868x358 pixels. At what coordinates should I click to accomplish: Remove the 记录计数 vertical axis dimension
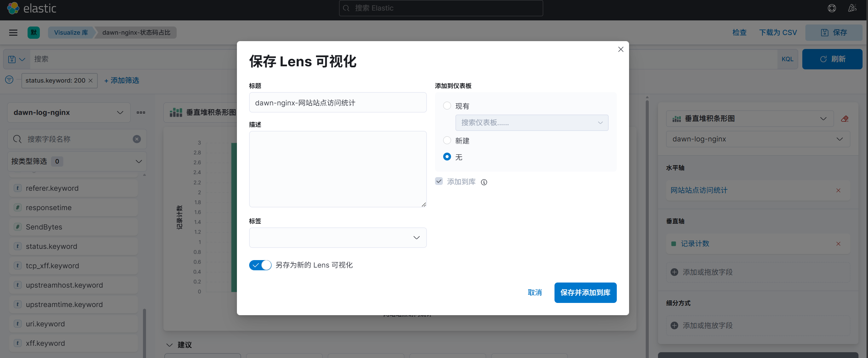tap(838, 244)
